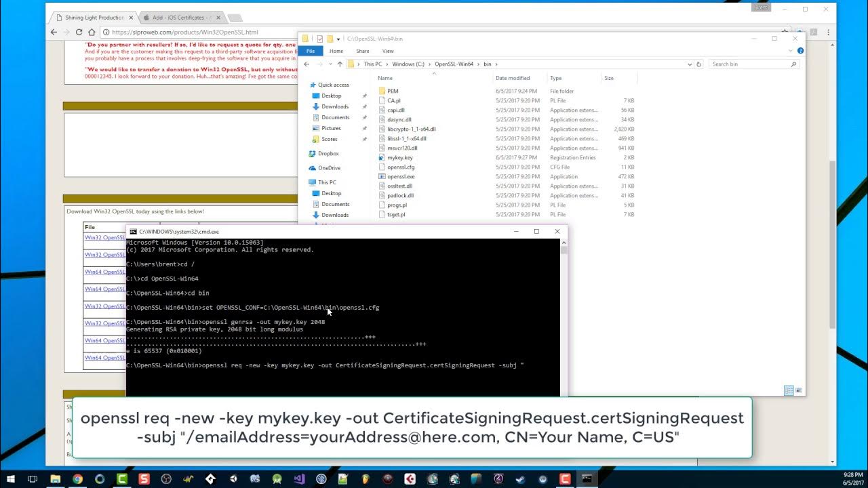Expand breadcrumb chevron after Windows (C:)
This screenshot has width=868, height=488.
pyautogui.click(x=429, y=64)
